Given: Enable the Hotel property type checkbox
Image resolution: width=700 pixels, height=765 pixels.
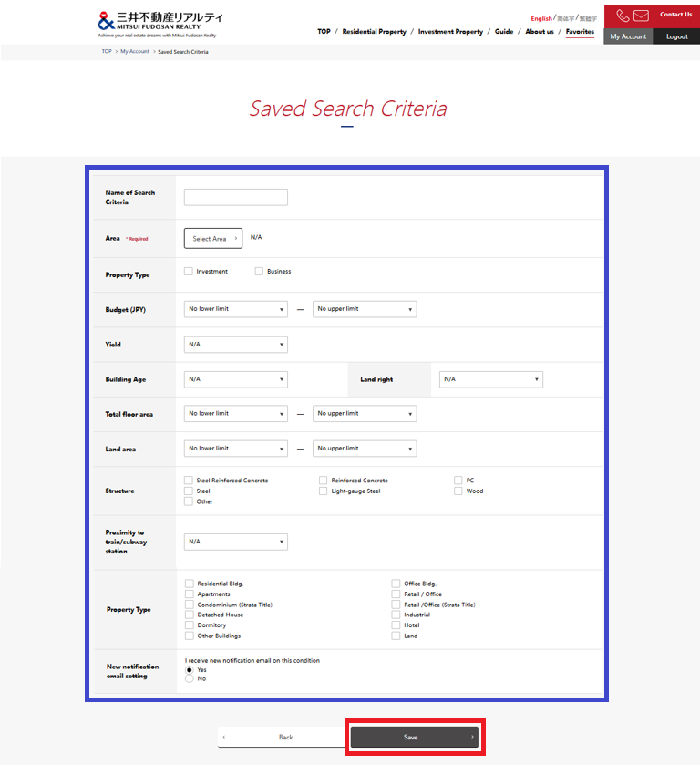Looking at the screenshot, I should point(396,625).
